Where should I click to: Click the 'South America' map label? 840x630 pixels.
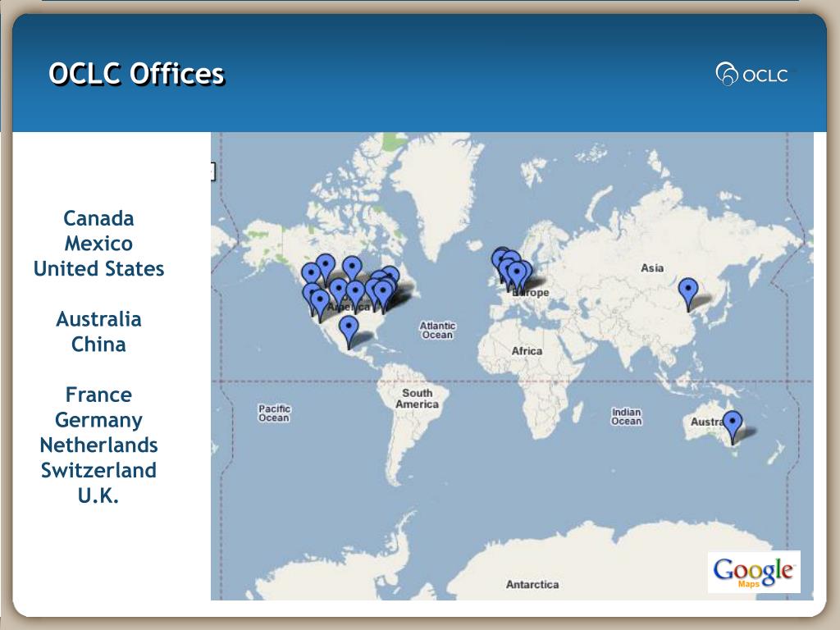[417, 399]
